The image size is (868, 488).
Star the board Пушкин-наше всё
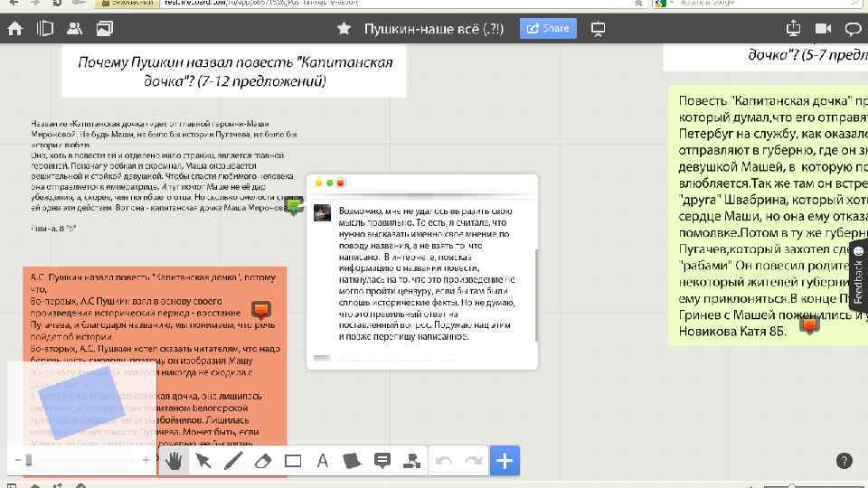point(344,28)
